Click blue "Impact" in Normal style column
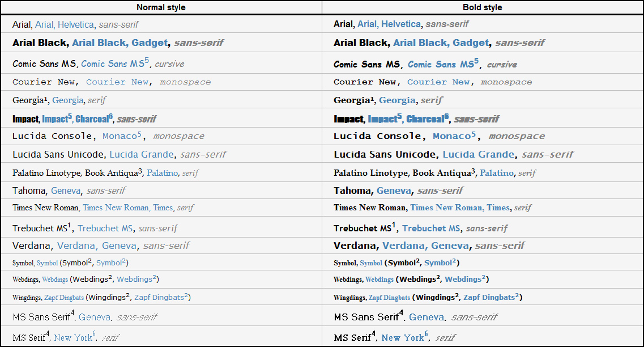Image resolution: width=644 pixels, height=347 pixels. (x=55, y=119)
